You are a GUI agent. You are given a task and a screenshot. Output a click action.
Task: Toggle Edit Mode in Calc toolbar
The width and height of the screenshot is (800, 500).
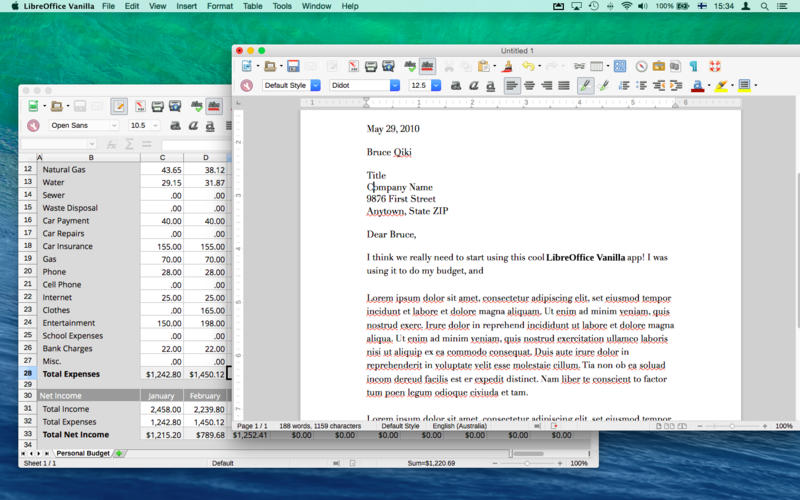click(119, 106)
